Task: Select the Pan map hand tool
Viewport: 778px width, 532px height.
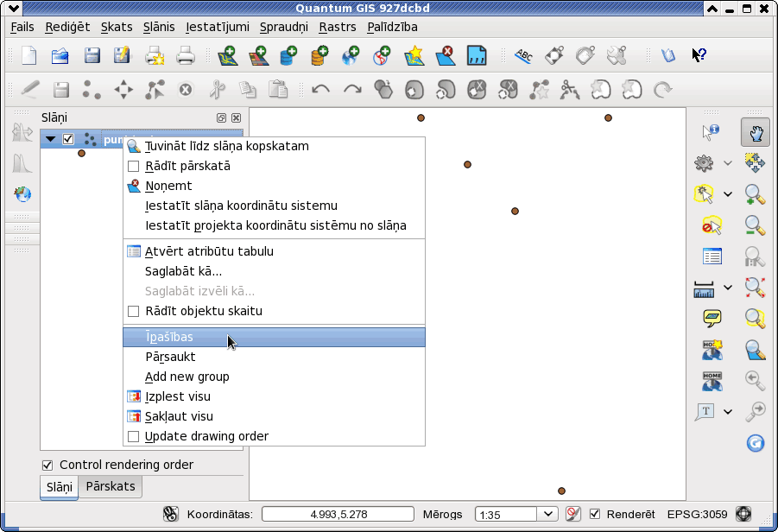Action: point(756,132)
